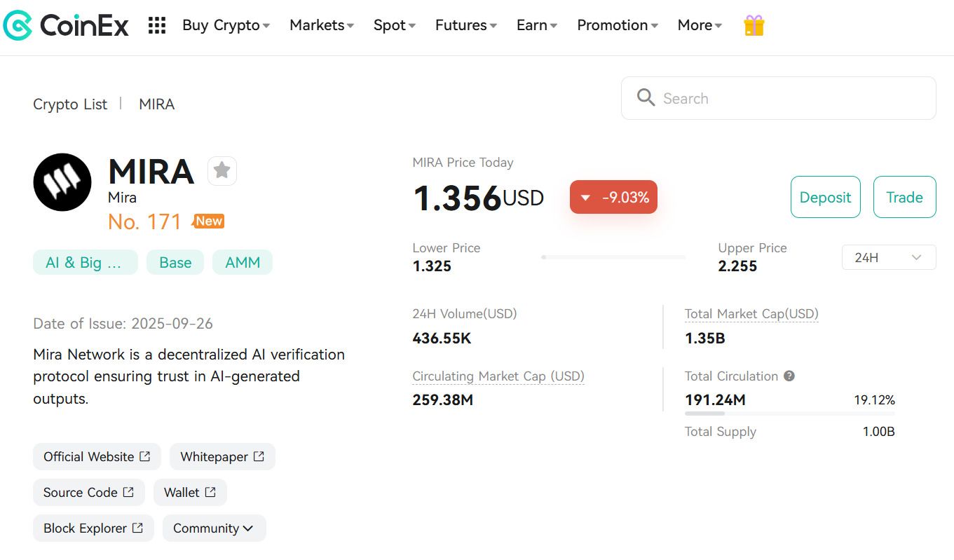
Task: Open the Whitepaper link
Action: 222,457
